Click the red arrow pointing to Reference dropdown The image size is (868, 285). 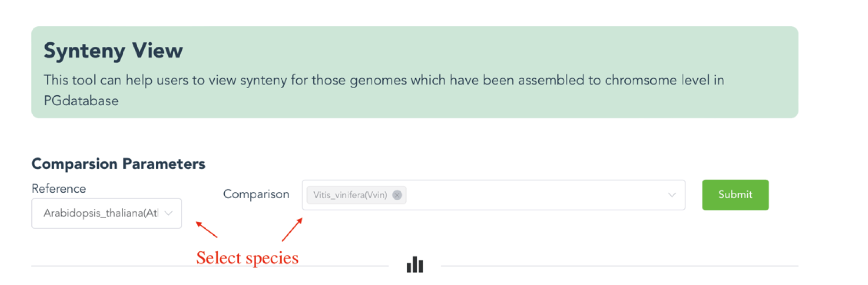click(206, 229)
